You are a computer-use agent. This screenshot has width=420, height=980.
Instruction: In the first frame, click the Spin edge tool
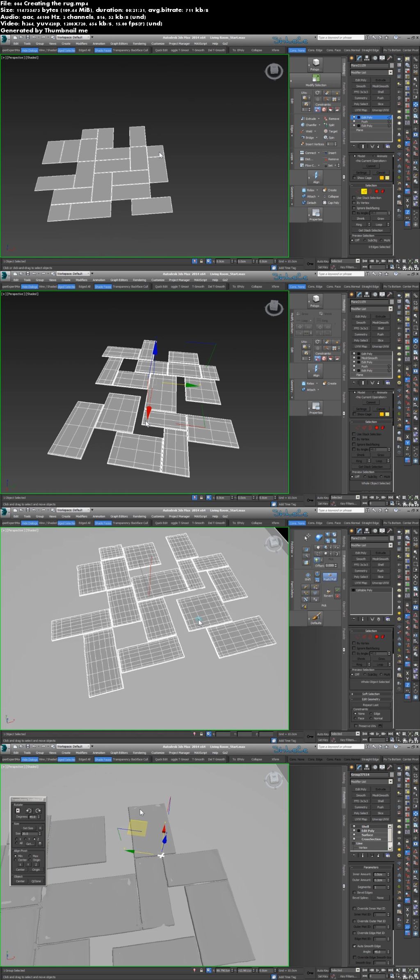[329, 137]
